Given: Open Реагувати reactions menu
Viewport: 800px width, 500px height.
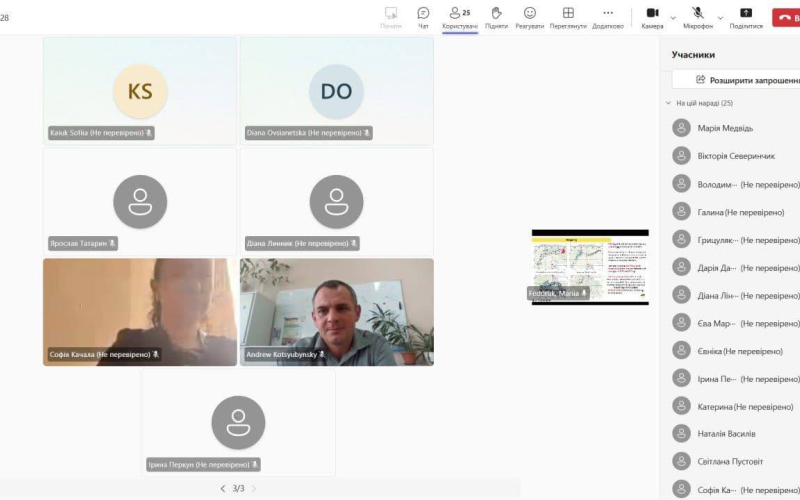Looking at the screenshot, I should (529, 16).
